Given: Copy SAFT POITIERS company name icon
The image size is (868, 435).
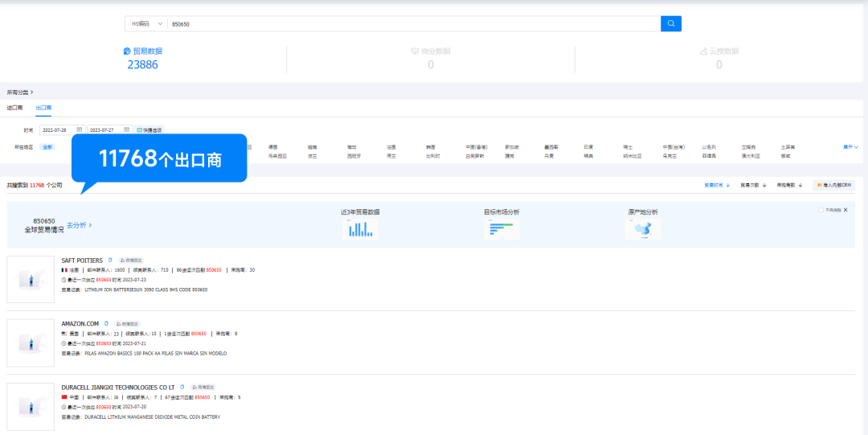Looking at the screenshot, I should pos(110,261).
